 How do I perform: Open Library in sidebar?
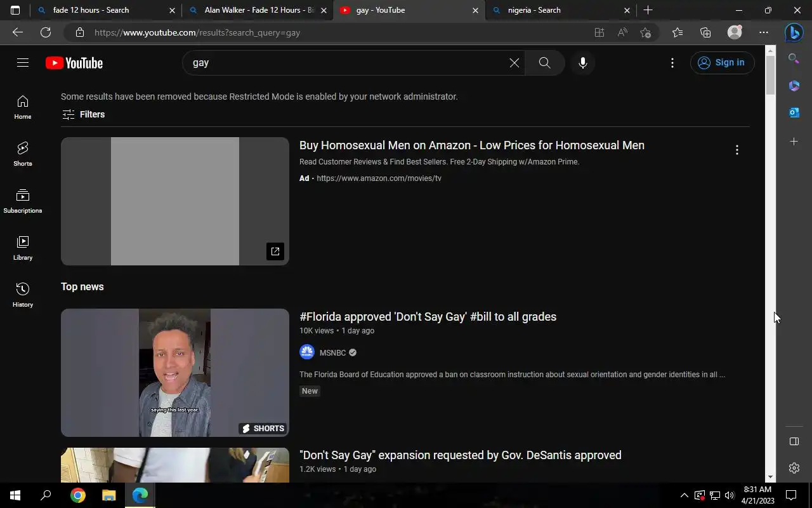[x=23, y=248]
